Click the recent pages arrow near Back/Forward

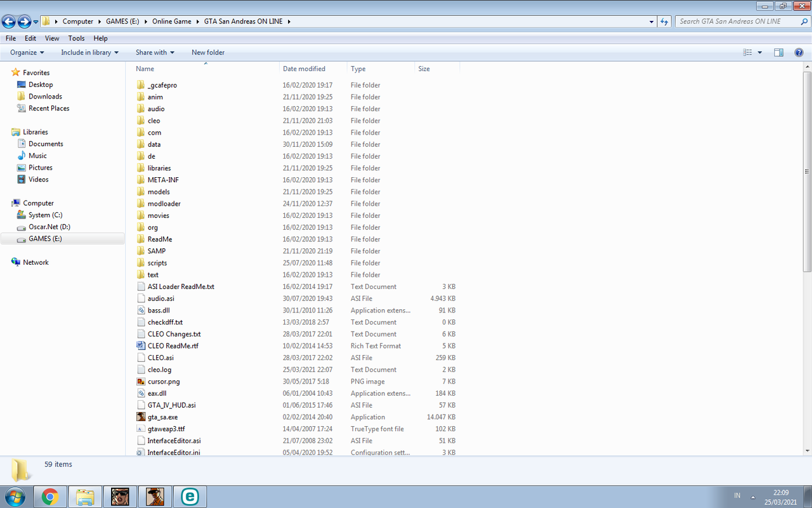click(36, 22)
